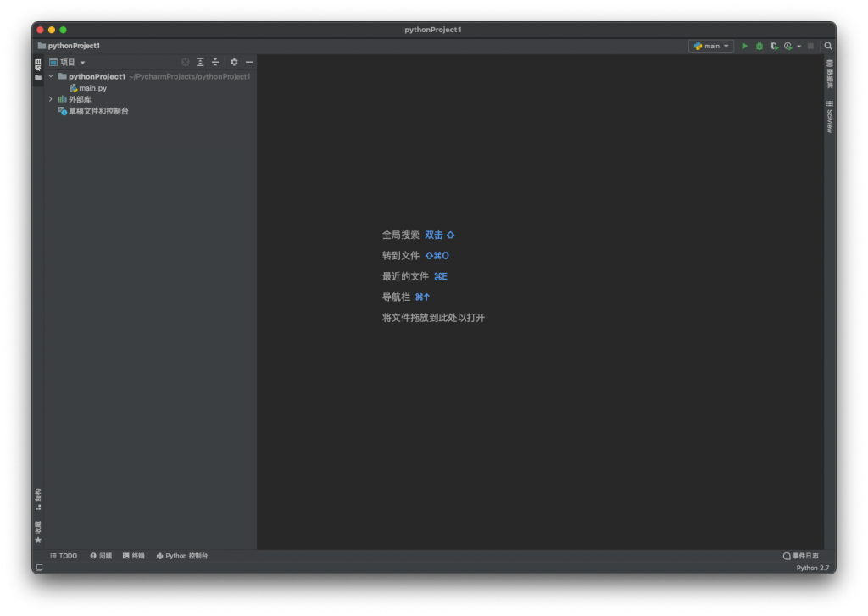Hide the project panel with minus icon
This screenshot has width=868, height=616.
click(x=249, y=62)
